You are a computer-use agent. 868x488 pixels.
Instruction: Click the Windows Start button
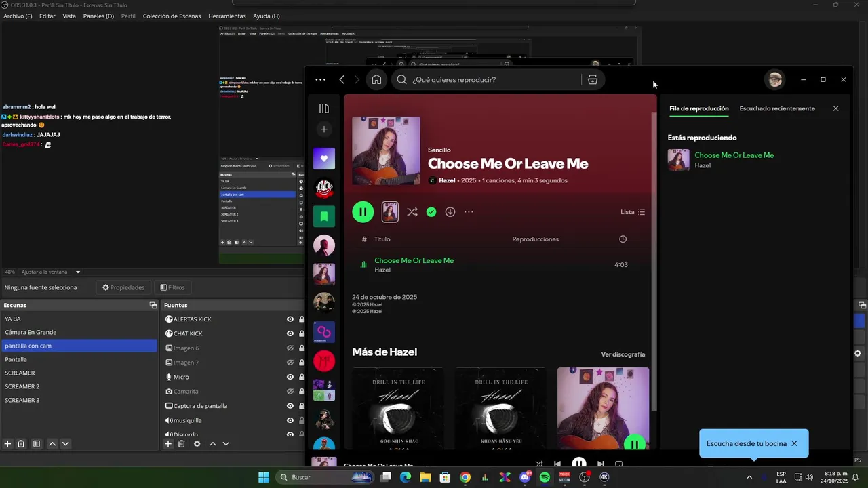pos(264,477)
